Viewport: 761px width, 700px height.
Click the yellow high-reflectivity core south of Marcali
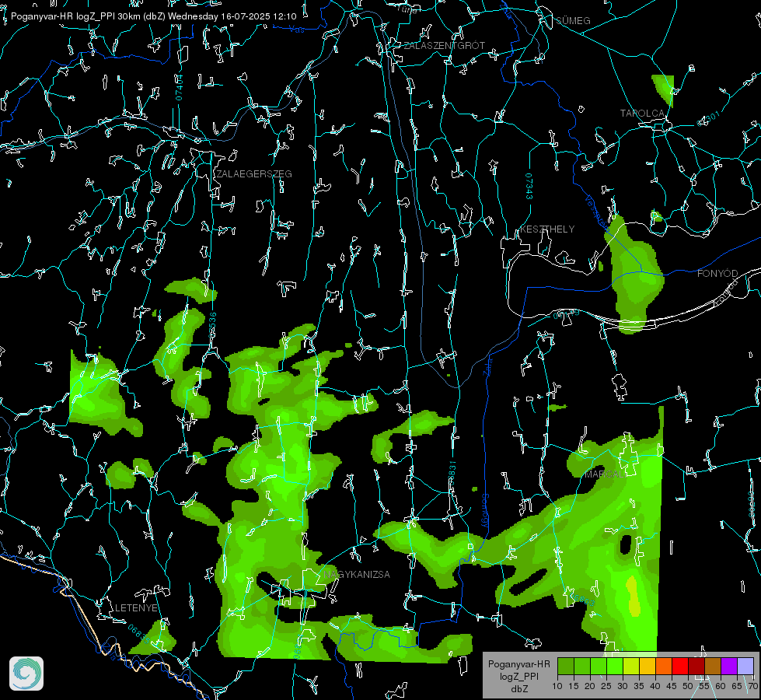(633, 596)
